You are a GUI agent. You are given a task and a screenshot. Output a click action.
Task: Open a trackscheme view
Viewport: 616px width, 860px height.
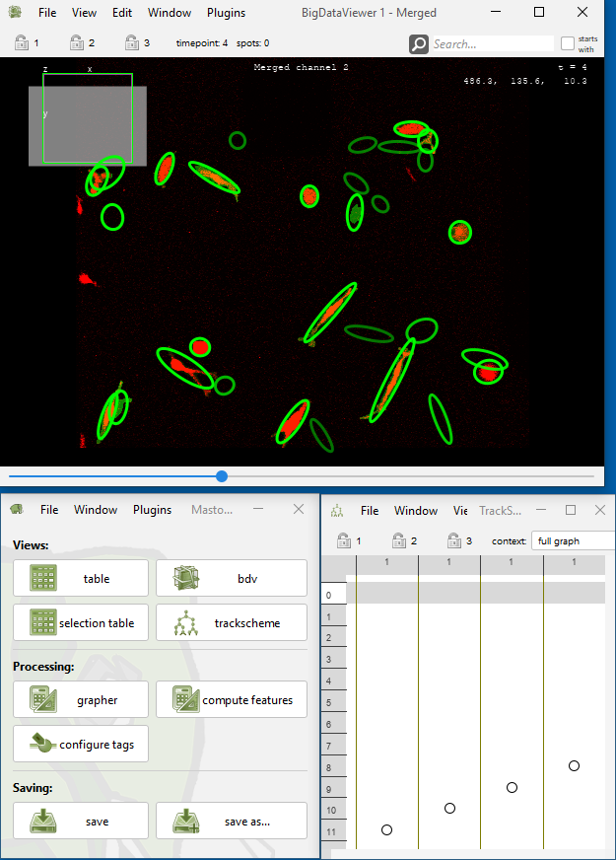[x=232, y=622]
